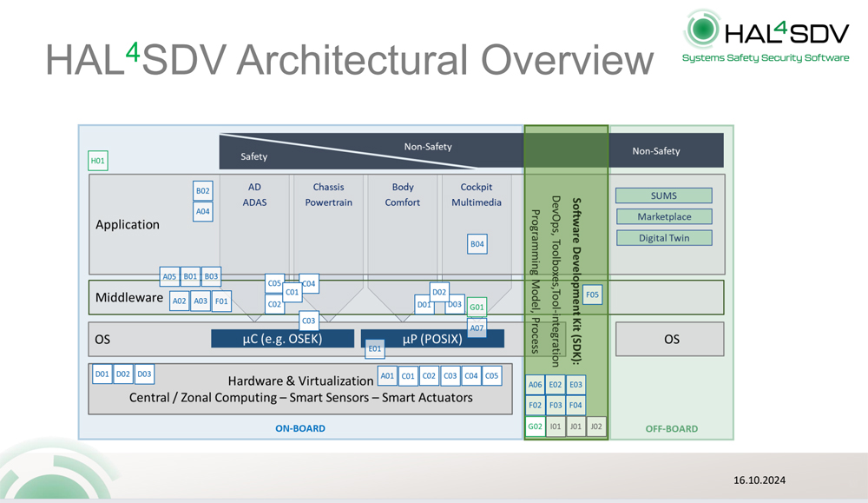Click the F01 tag

[x=221, y=301]
